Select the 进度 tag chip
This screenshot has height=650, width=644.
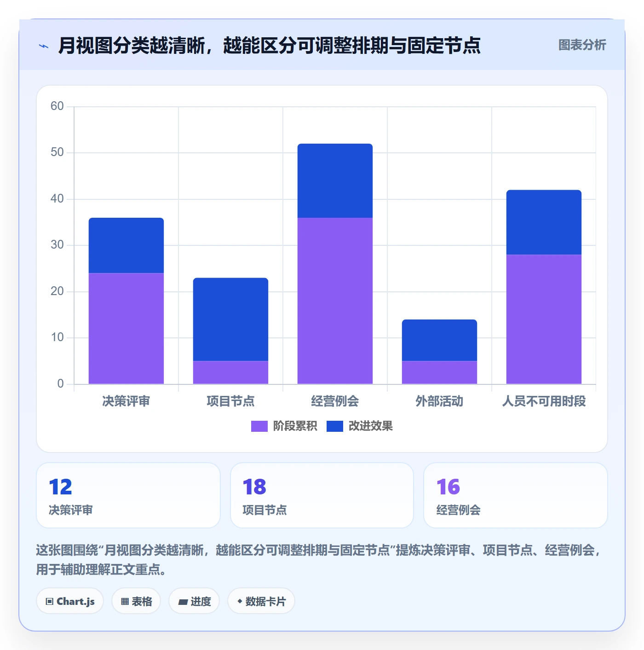tap(194, 601)
